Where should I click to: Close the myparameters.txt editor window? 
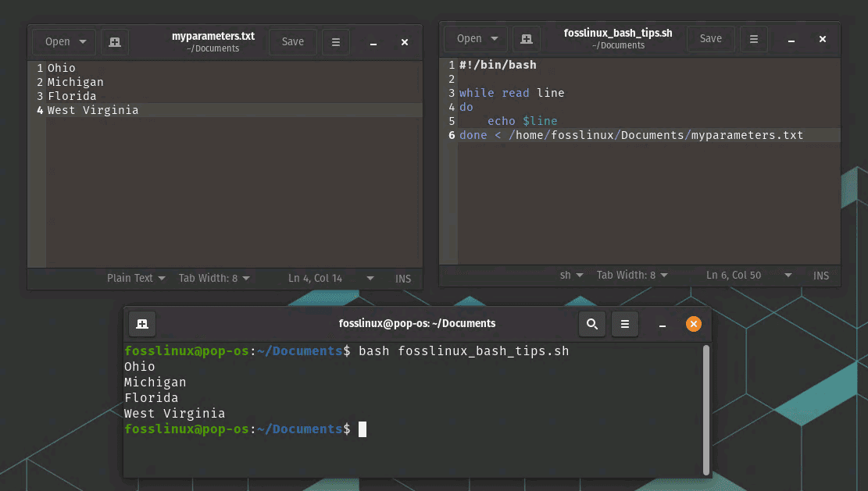(x=405, y=42)
